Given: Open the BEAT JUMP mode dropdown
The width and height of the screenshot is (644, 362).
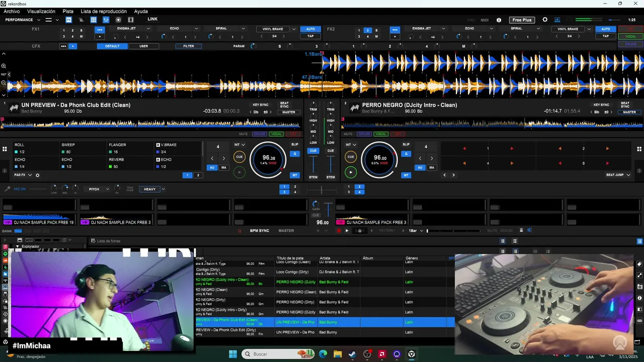Looking at the screenshot, I should 618,175.
